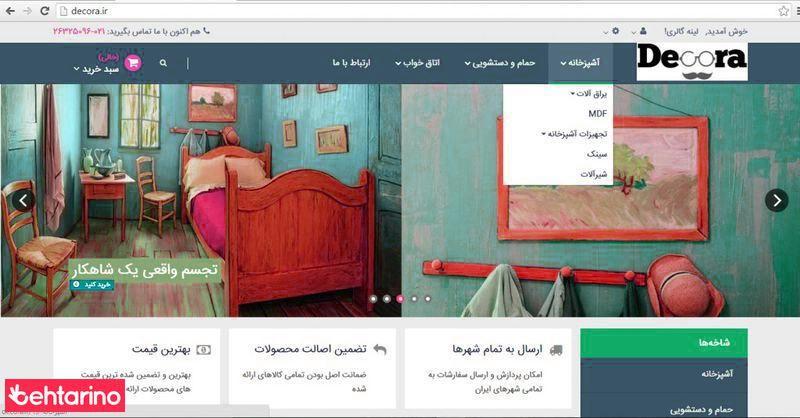Go to next slide with right arrow
800x418 pixels.
click(777, 201)
